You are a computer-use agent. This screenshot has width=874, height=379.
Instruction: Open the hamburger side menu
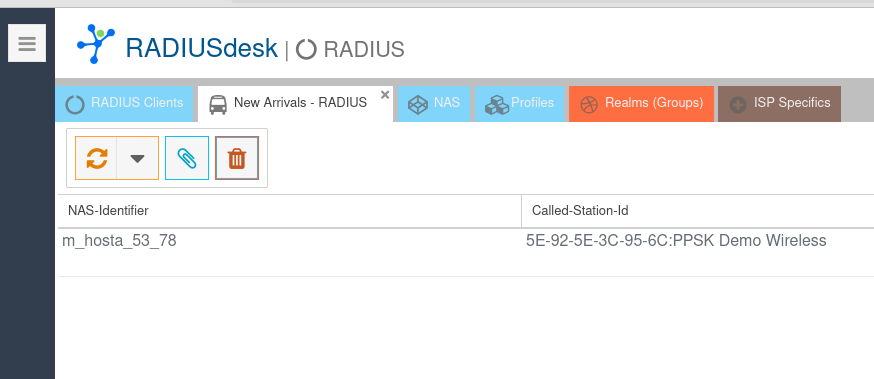click(x=27, y=43)
